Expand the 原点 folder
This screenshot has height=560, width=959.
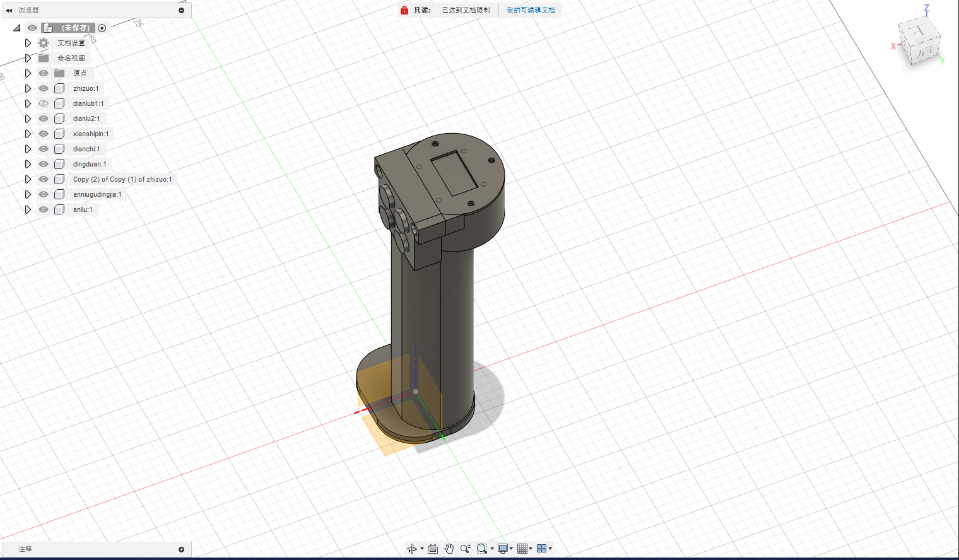tap(28, 73)
